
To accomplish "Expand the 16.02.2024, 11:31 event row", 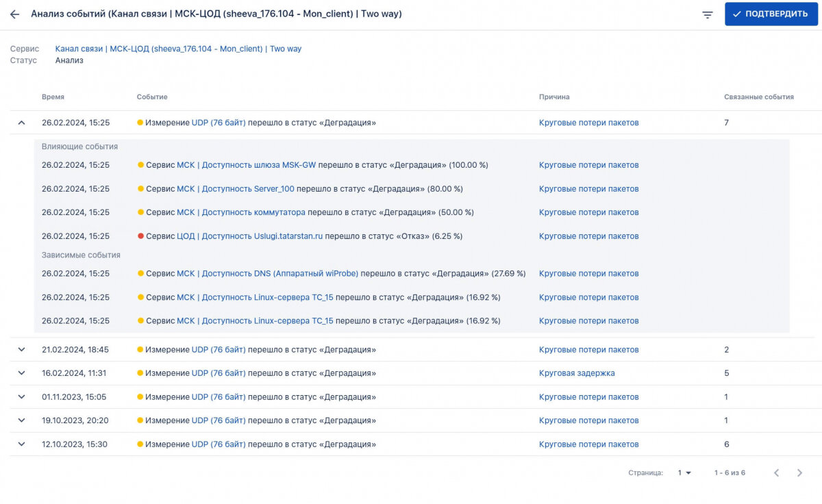I will click(21, 373).
